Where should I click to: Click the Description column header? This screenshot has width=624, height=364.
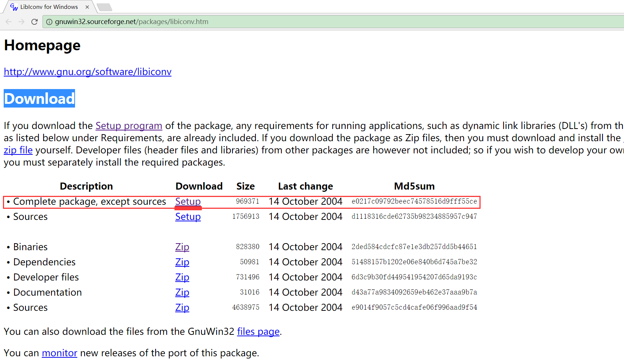(x=87, y=186)
